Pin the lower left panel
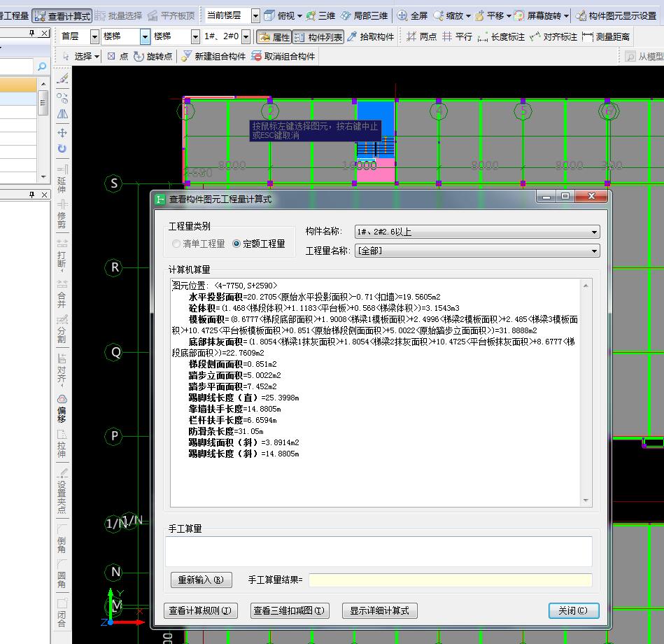This screenshot has width=664, height=644. click(x=31, y=195)
